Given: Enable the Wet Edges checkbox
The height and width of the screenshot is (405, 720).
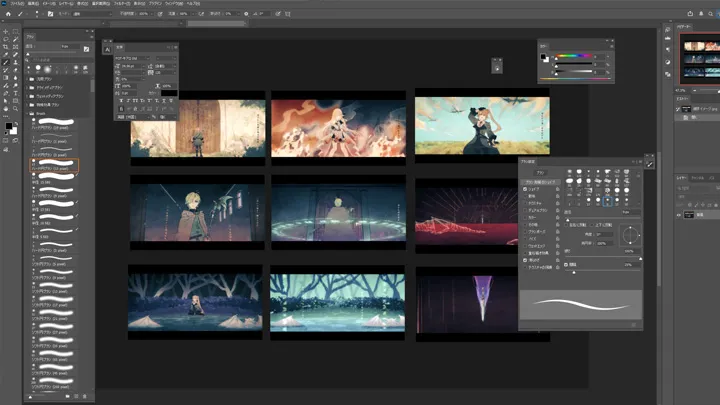Looking at the screenshot, I should pos(525,246).
